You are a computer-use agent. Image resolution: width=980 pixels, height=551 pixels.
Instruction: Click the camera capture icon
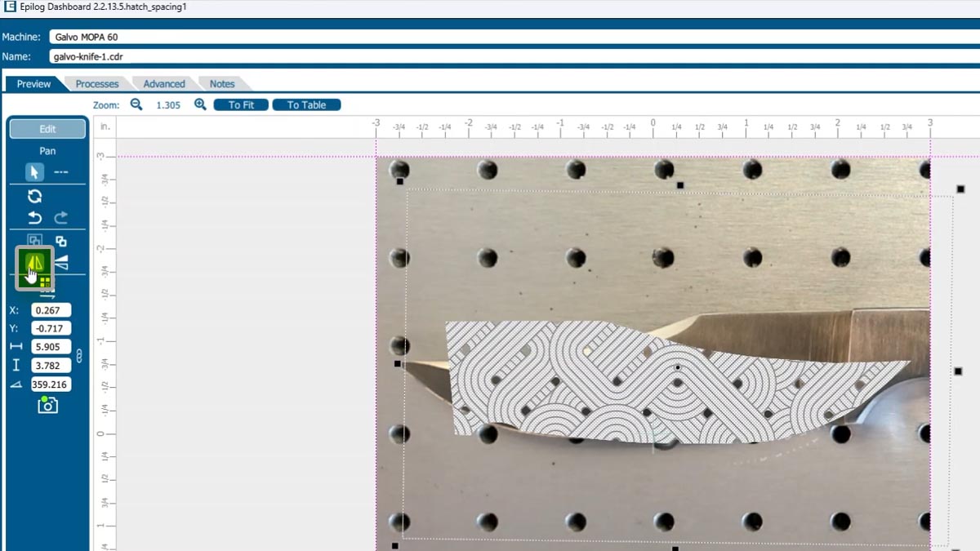tap(47, 405)
